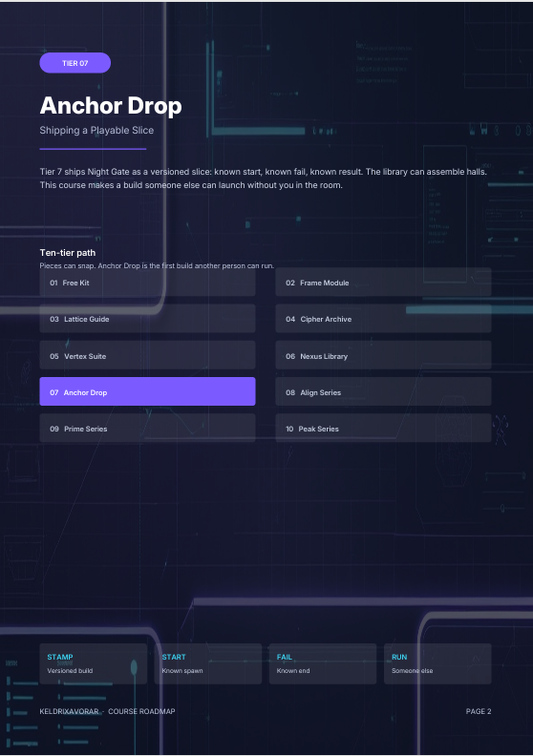Choose the 03 Lattice Guide tier
Screen dimensions: 533x756
click(x=147, y=319)
